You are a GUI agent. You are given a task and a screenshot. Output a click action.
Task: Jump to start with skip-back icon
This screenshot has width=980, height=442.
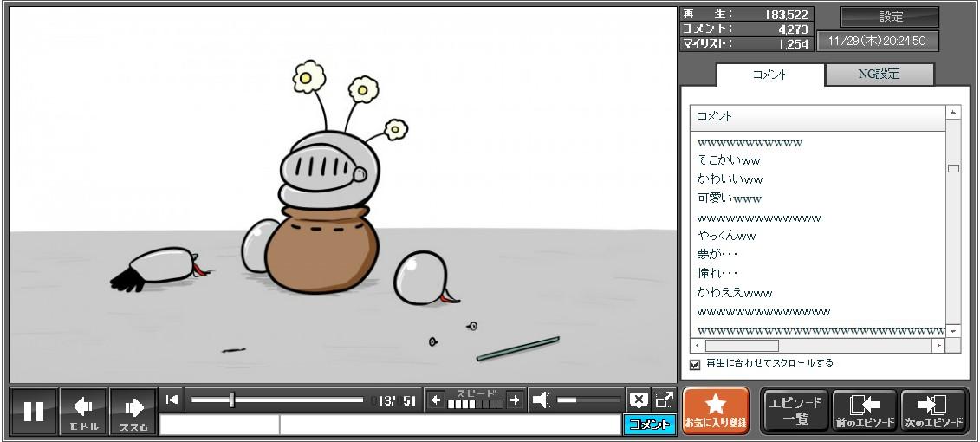tap(172, 400)
